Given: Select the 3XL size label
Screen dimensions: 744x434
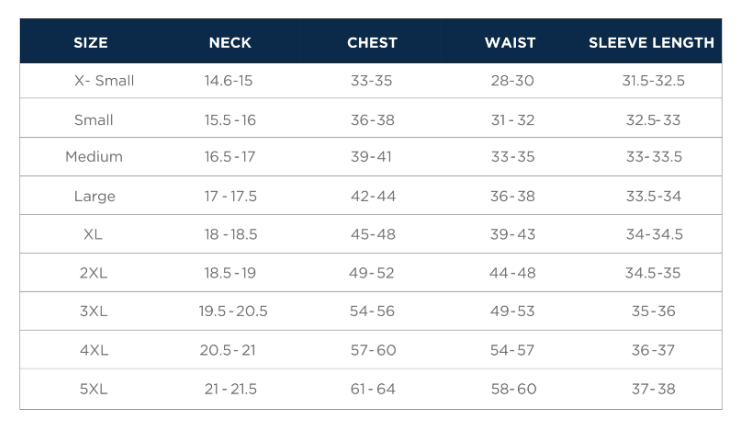Looking at the screenshot, I should (93, 311).
